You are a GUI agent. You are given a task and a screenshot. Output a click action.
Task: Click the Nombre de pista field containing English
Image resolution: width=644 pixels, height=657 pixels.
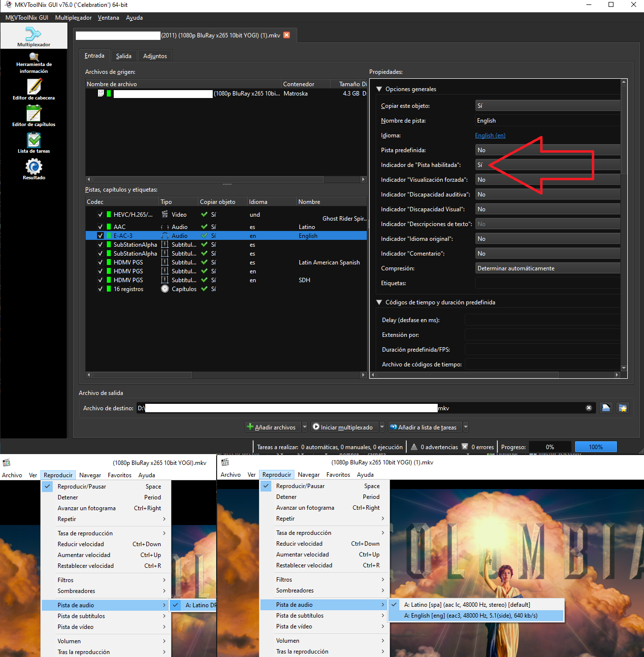point(547,121)
